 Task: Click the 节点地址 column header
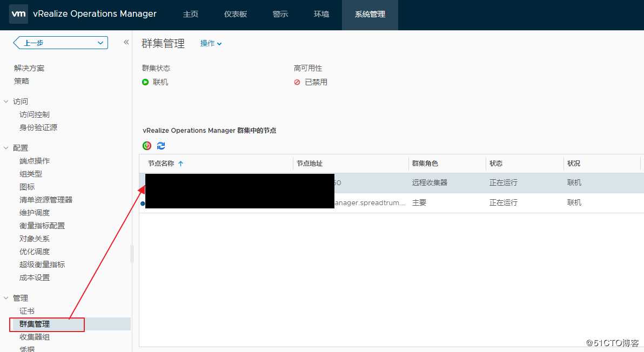click(x=310, y=163)
